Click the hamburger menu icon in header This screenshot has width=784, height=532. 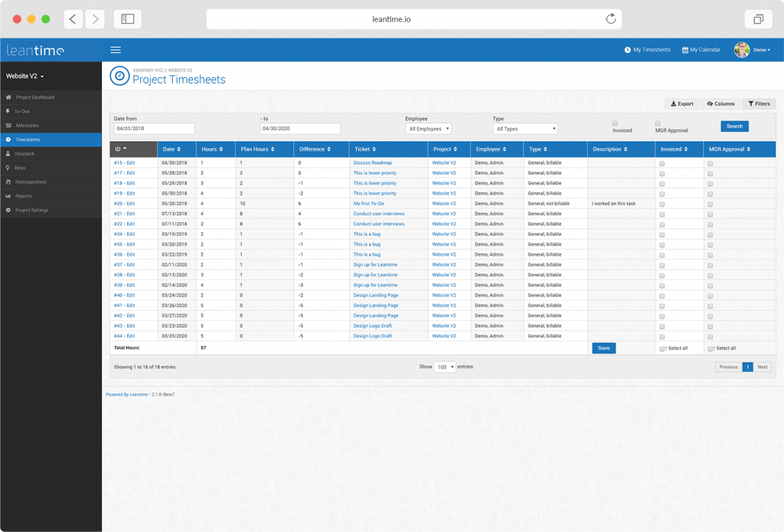116,50
